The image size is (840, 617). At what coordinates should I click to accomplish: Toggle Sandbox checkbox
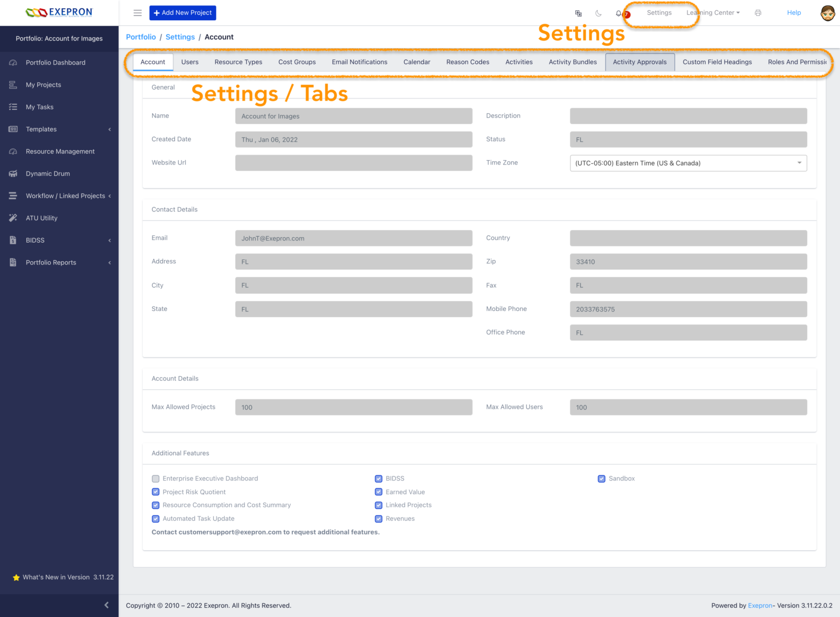pyautogui.click(x=602, y=479)
